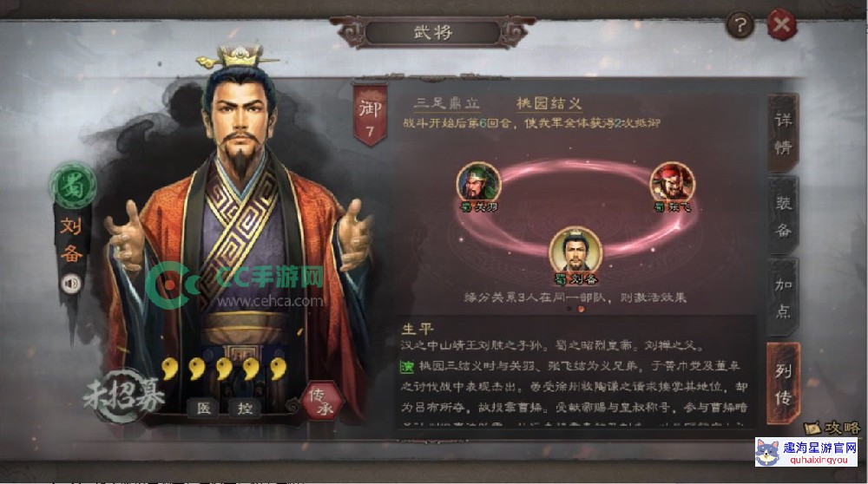Click the 医 skill tag
The image size is (868, 484).
[204, 409]
